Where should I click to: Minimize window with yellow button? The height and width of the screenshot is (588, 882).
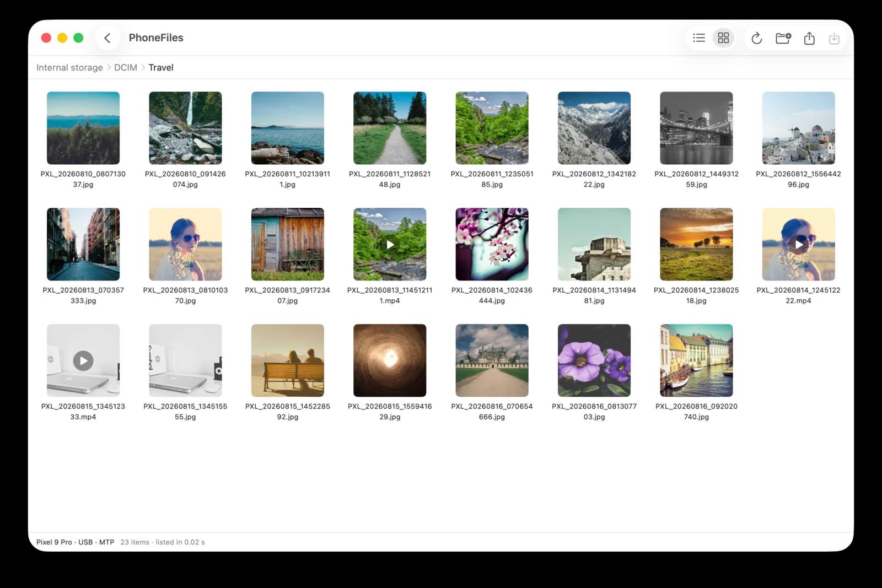[62, 37]
